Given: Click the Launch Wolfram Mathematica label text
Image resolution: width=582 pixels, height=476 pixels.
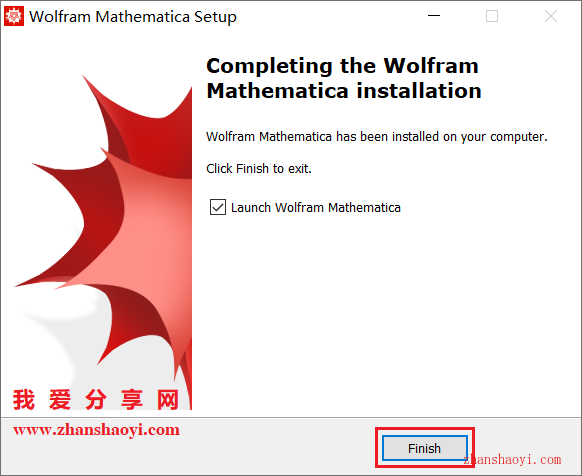Looking at the screenshot, I should coord(315,208).
